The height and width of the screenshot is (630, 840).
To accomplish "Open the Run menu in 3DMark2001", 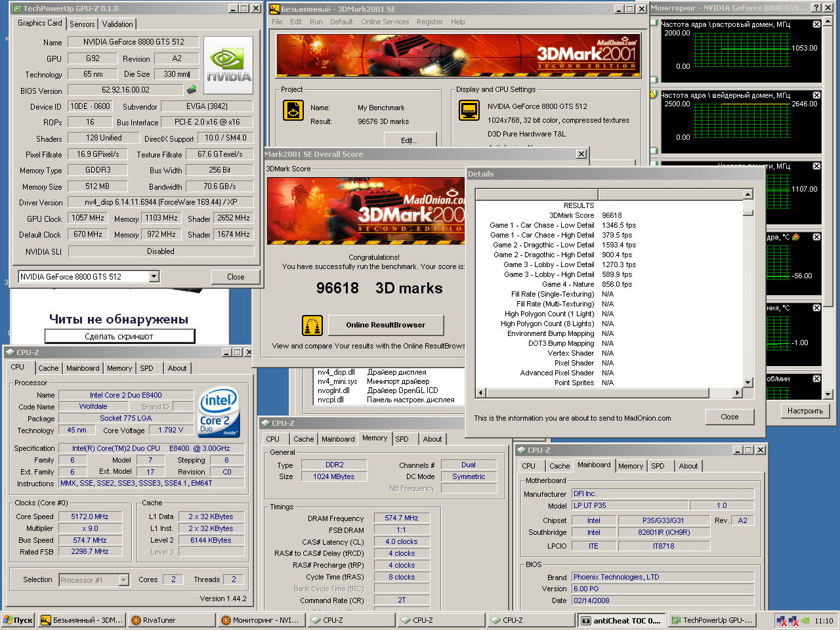I will click(x=316, y=22).
